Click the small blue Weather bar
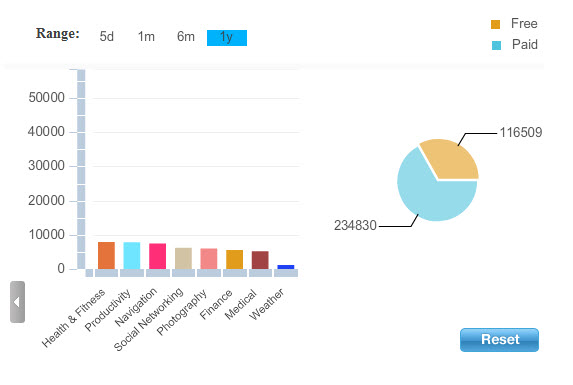 point(286,267)
